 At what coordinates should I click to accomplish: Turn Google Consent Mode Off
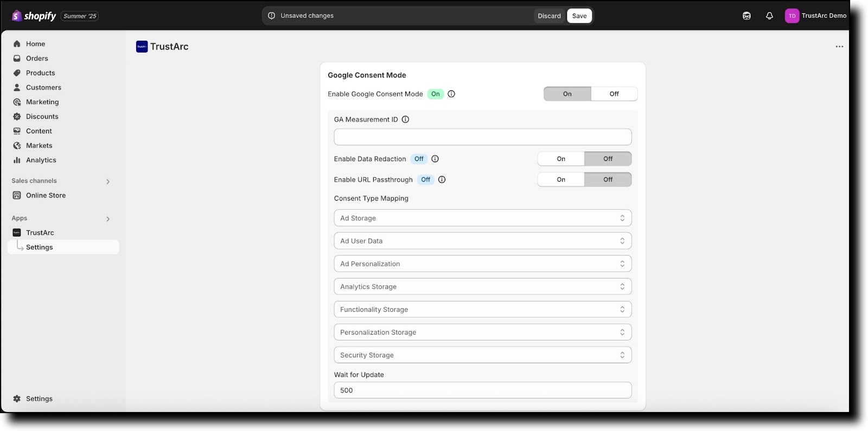(614, 94)
